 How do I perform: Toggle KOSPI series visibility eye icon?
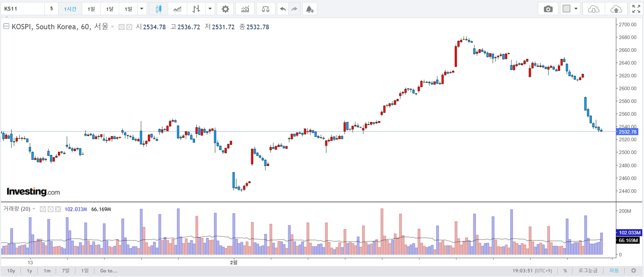121,27
